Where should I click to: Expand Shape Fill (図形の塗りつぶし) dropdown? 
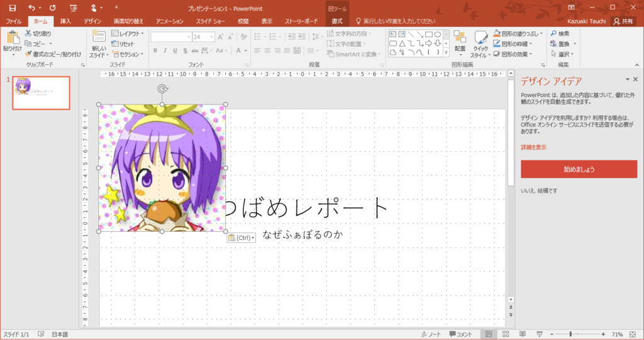518,33
